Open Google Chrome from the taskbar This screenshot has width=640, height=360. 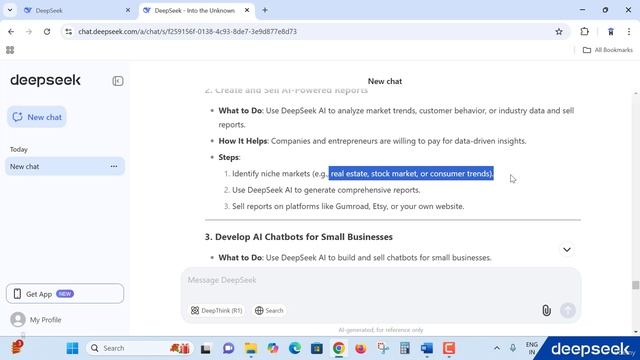(x=338, y=348)
